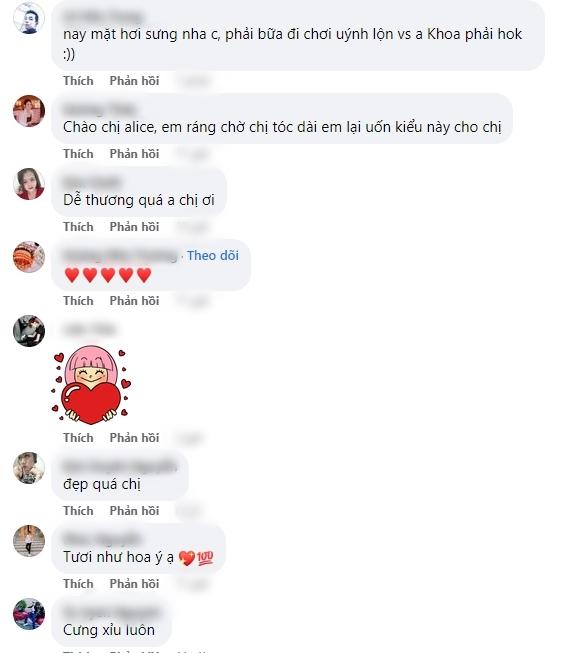Like the 'nay mặt hơi sưng' comment
This screenshot has width=569, height=653.
point(78,81)
